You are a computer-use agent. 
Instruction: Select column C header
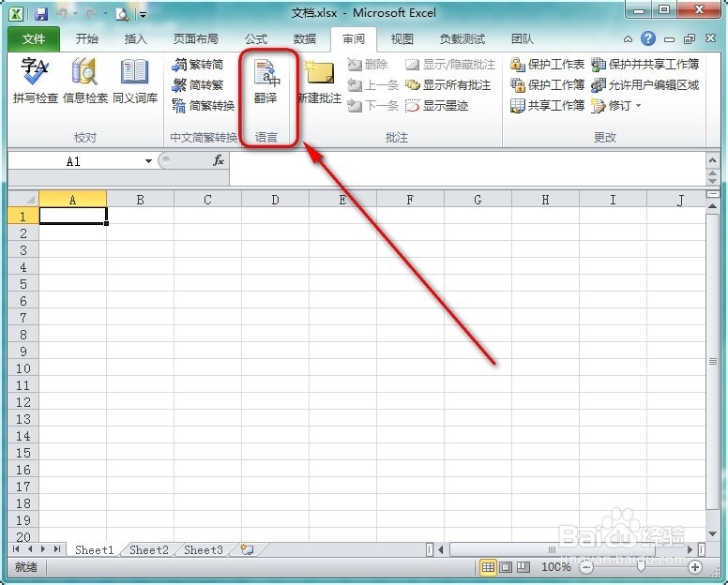[207, 200]
